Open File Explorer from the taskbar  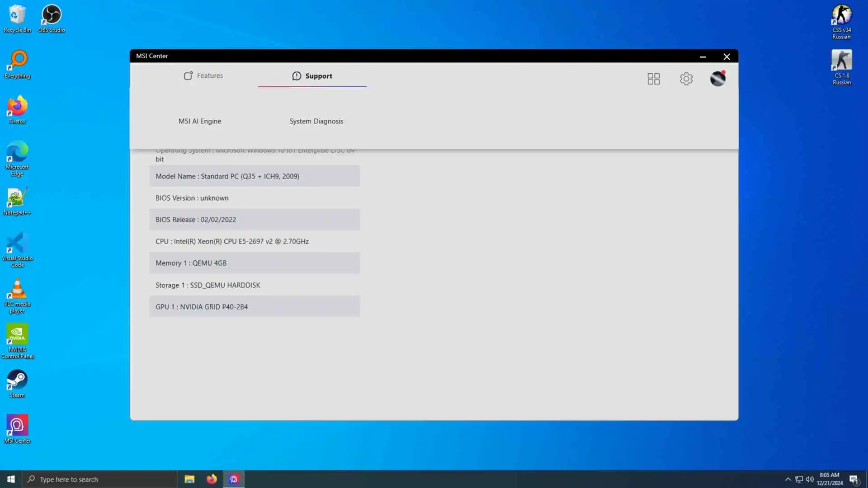click(x=189, y=479)
